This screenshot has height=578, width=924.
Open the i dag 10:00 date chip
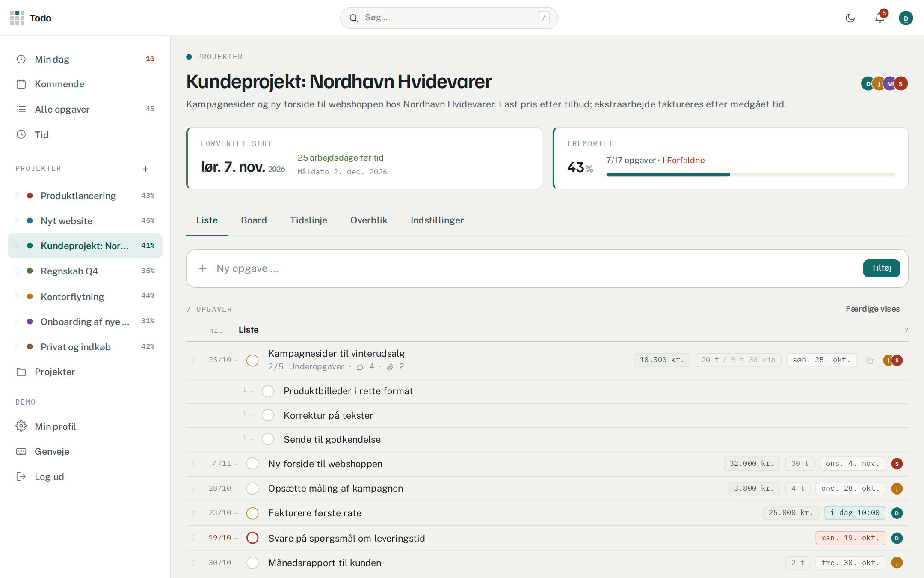855,513
